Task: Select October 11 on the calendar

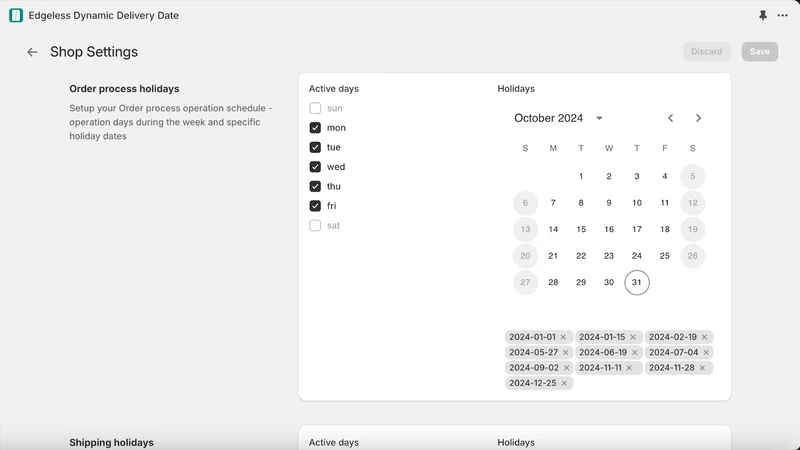Action: [x=665, y=203]
